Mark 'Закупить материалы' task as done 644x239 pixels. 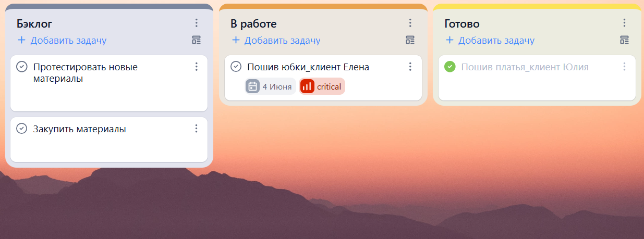(22, 129)
